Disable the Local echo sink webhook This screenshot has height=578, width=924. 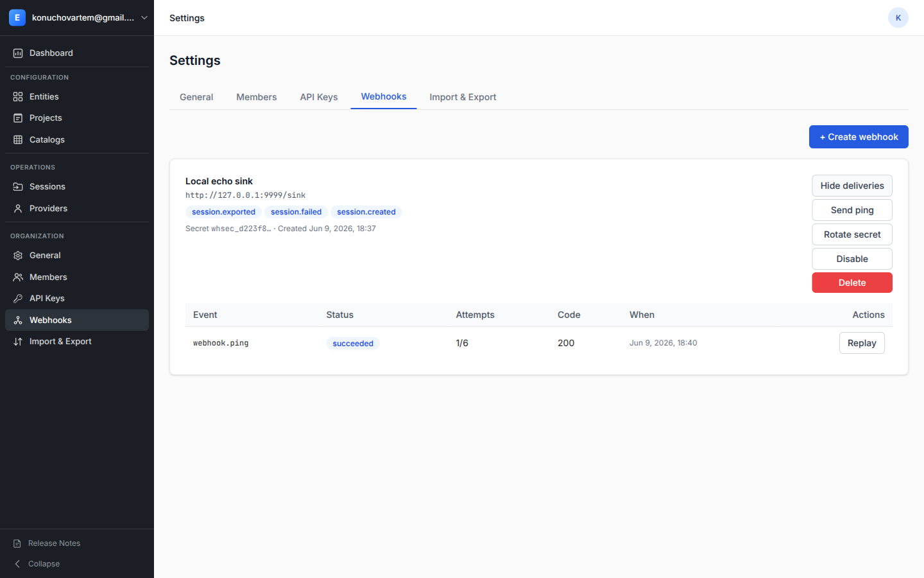pos(852,259)
